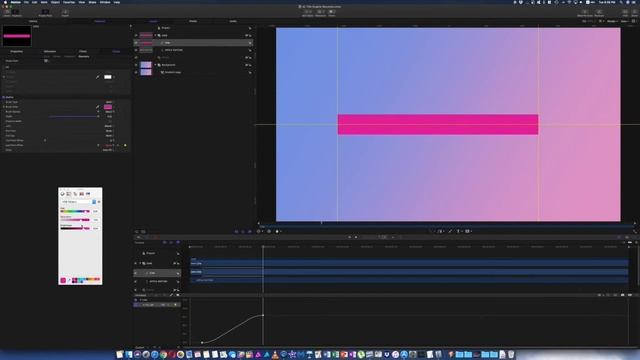Select the image palettes tab in Colors window
Screen dimensions: 640x360
pyautogui.click(x=82, y=194)
